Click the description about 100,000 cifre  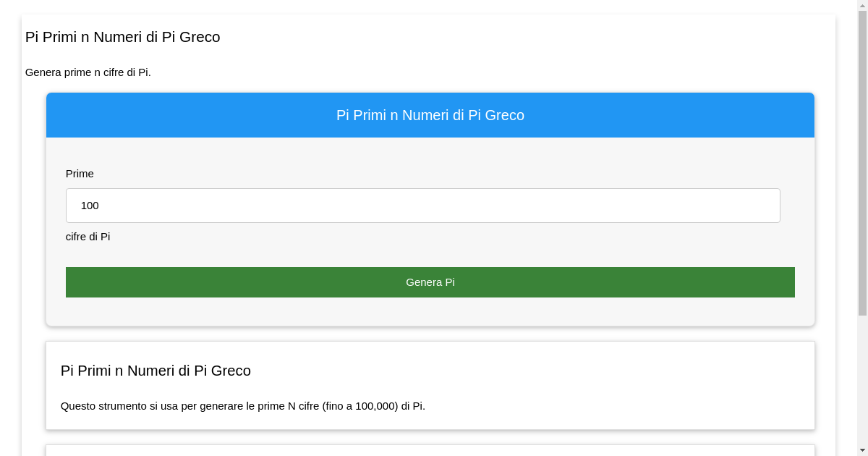tap(242, 406)
